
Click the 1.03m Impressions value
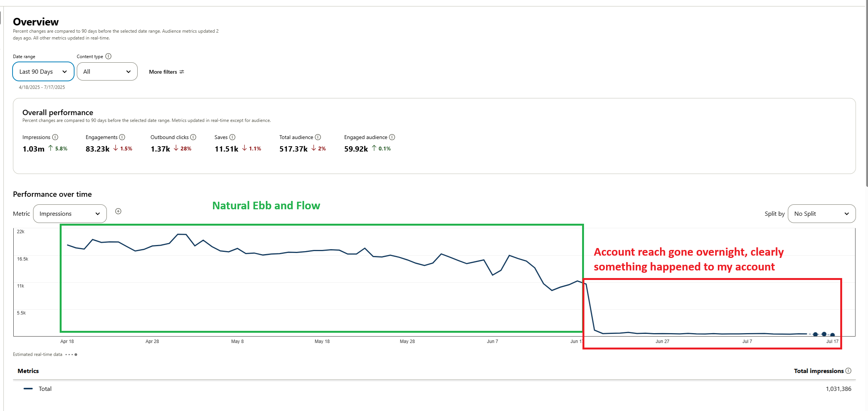click(33, 149)
